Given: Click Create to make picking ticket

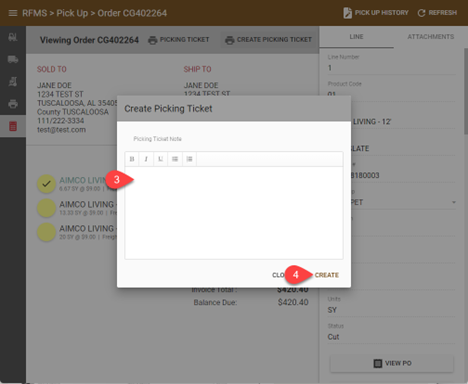Looking at the screenshot, I should (x=327, y=275).
